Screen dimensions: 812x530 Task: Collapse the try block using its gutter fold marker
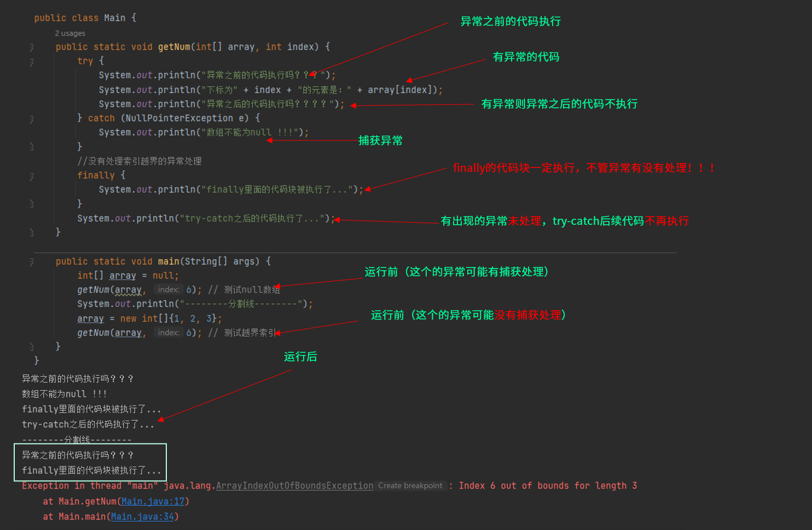31,62
